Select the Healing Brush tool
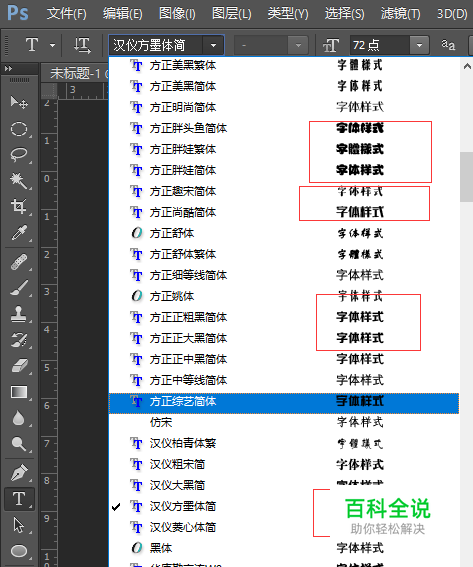The image size is (473, 567). (x=19, y=263)
